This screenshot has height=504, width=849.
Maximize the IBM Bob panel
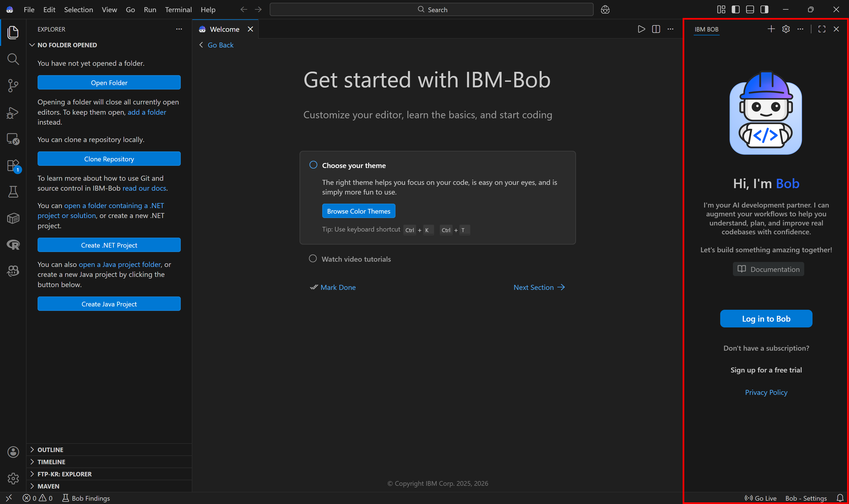(822, 29)
